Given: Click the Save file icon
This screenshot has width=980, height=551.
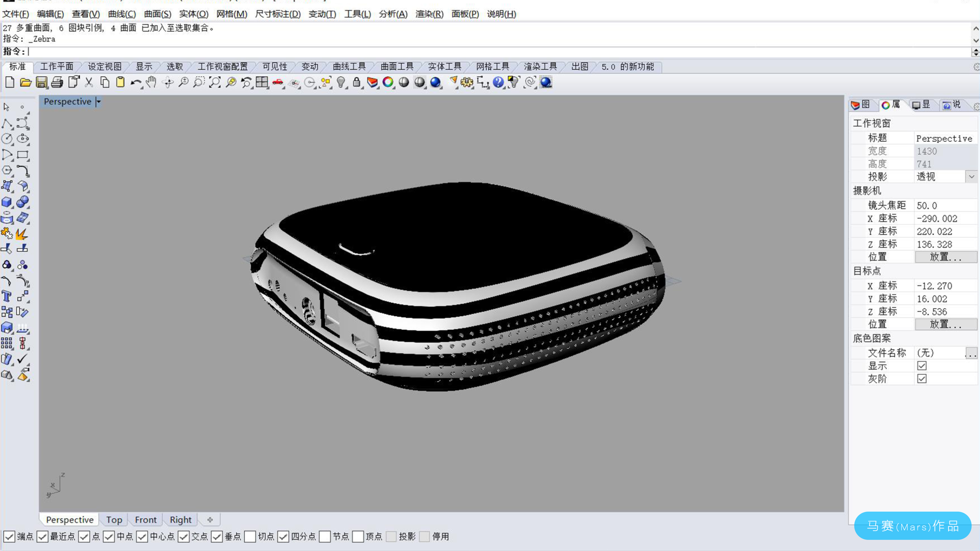Looking at the screenshot, I should 41,82.
